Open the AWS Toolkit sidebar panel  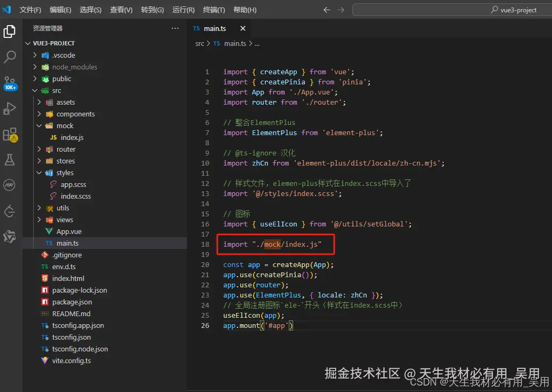pyautogui.click(x=10, y=185)
